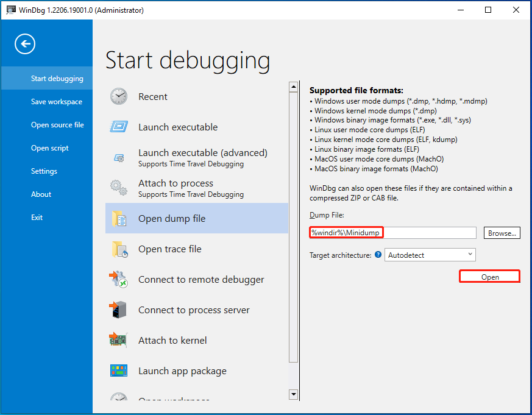Click the back arrow circle icon
This screenshot has height=415, width=532.
(25, 44)
